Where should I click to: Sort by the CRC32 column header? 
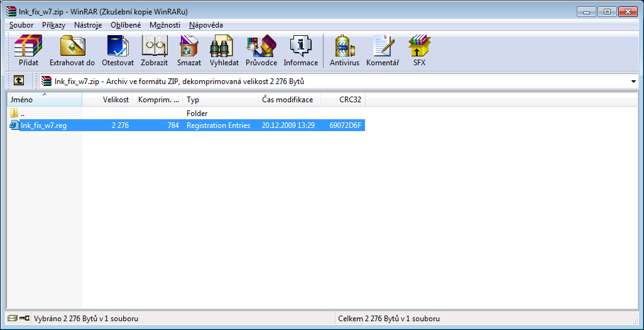point(343,99)
